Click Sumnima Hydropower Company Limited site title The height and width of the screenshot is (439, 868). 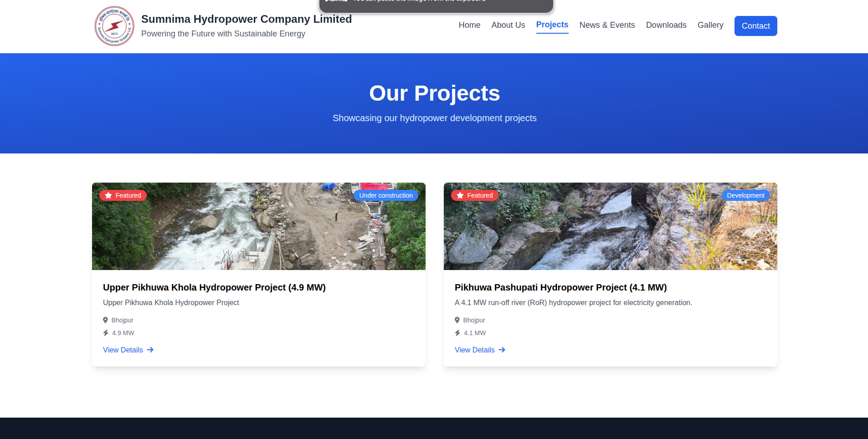click(x=247, y=19)
